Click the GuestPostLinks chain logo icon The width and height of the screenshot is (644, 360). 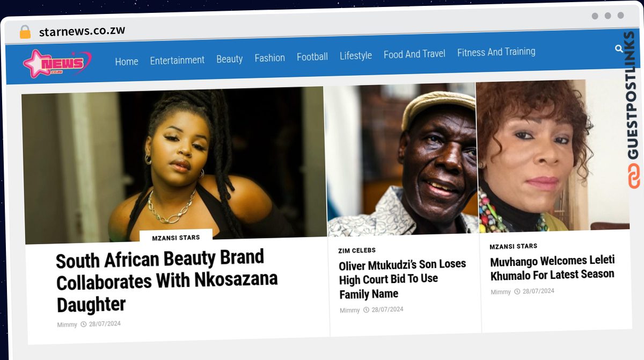[634, 176]
